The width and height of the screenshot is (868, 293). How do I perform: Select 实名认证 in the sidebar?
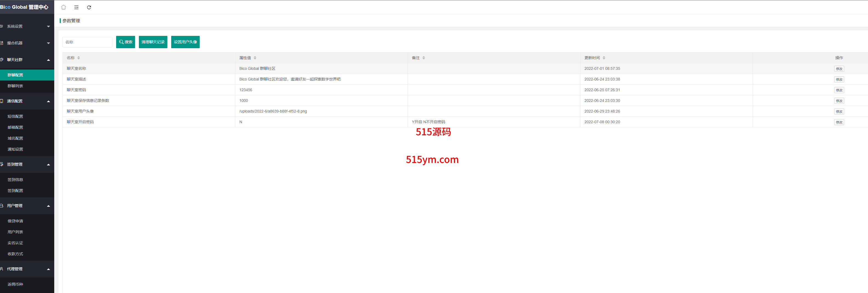(16, 243)
